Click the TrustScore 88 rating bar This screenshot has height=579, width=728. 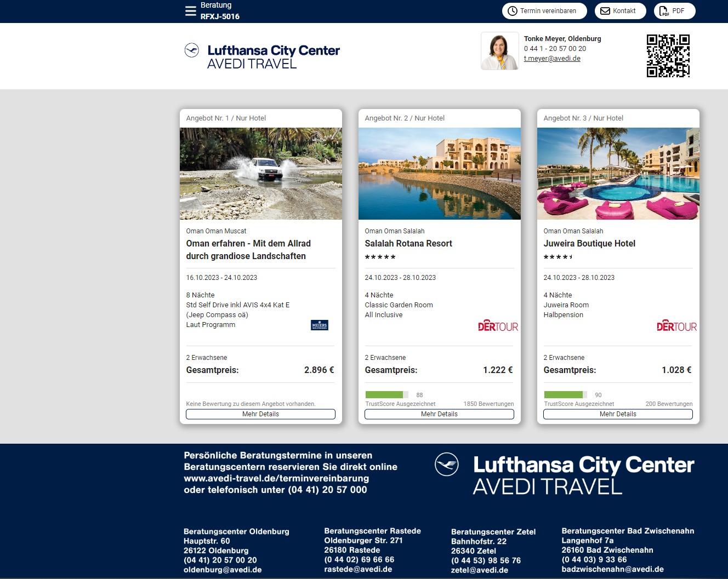click(387, 395)
